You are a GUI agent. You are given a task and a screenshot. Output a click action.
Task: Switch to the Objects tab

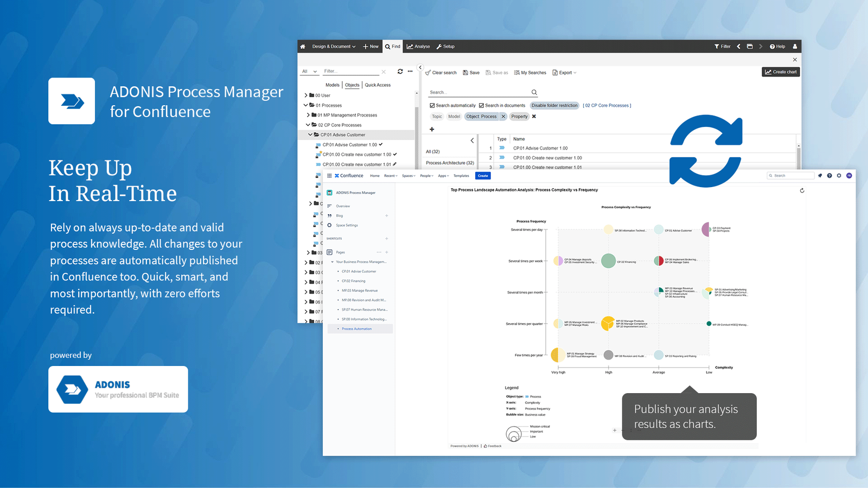click(x=352, y=85)
